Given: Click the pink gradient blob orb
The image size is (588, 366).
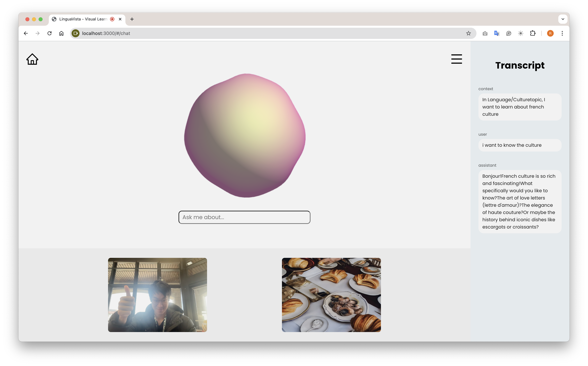Looking at the screenshot, I should [245, 136].
